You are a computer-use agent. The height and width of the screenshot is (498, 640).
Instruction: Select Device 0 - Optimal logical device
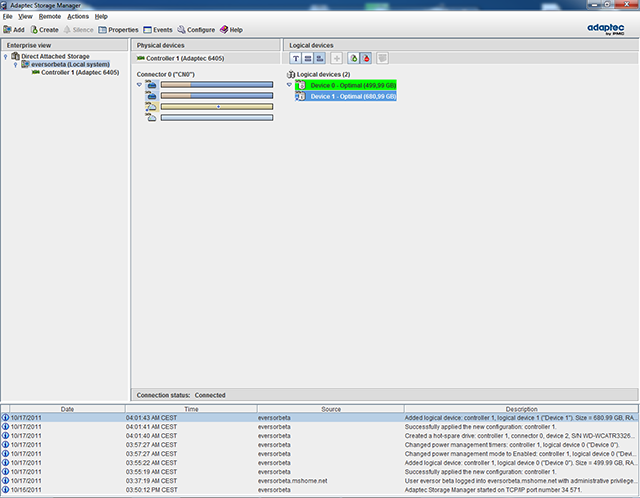[x=346, y=85]
